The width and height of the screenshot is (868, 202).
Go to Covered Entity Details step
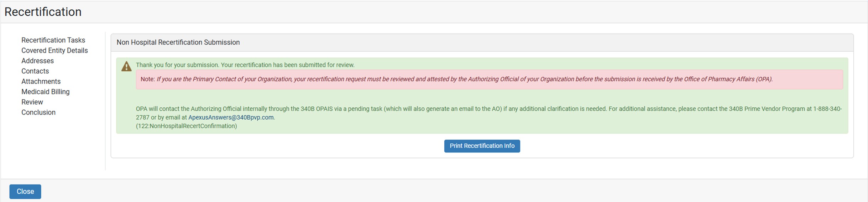54,50
